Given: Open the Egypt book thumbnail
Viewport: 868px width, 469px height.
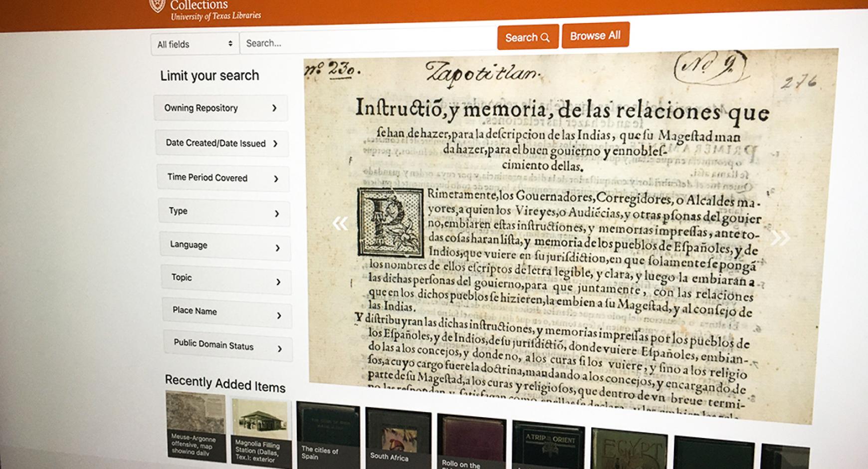Looking at the screenshot, I should pos(629,449).
